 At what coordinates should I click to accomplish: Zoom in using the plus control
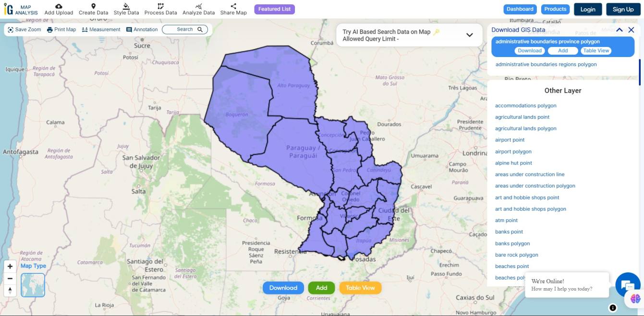(10, 266)
